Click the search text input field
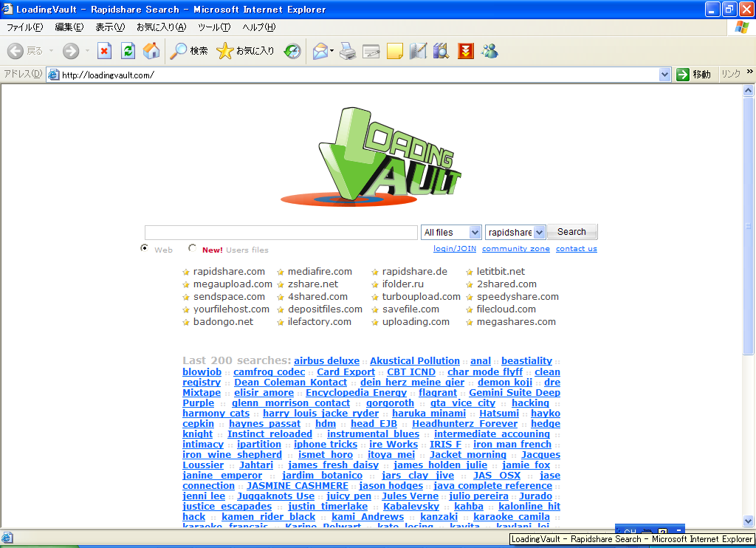The image size is (756, 548). point(281,233)
